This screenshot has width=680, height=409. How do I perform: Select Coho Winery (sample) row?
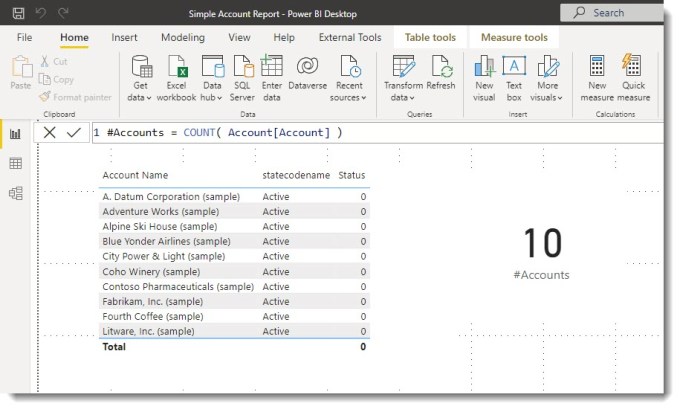(234, 272)
